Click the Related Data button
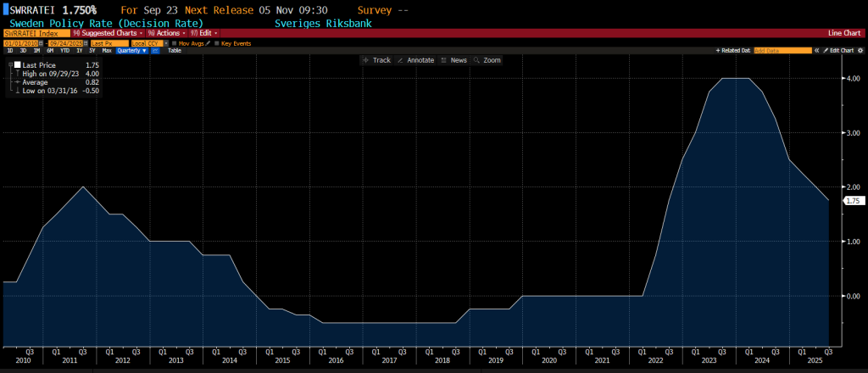 [x=734, y=51]
